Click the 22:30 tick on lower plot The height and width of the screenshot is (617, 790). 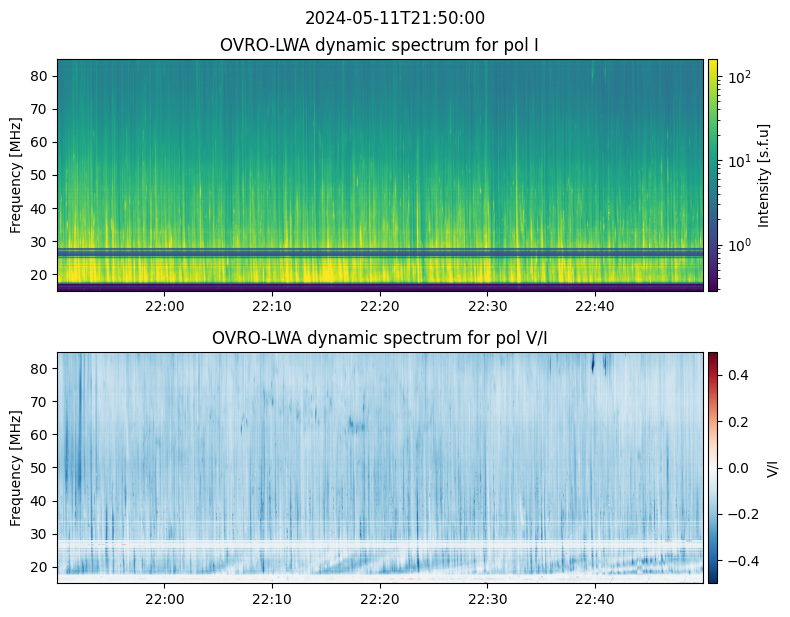pos(488,599)
